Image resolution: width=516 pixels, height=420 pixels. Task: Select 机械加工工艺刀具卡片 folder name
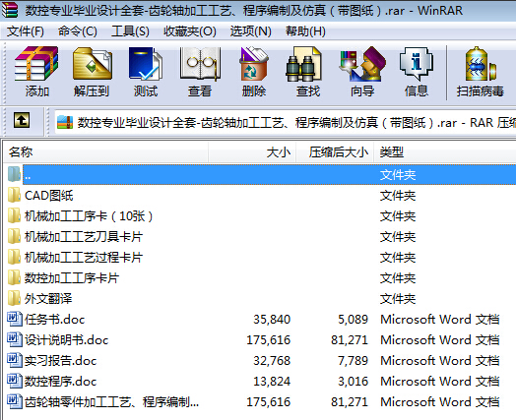(x=84, y=237)
